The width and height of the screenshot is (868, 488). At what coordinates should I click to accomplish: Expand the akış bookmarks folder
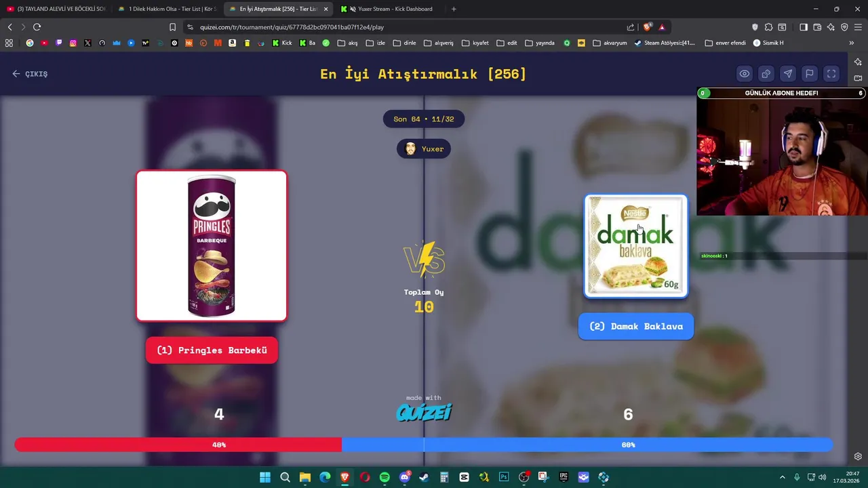[347, 43]
